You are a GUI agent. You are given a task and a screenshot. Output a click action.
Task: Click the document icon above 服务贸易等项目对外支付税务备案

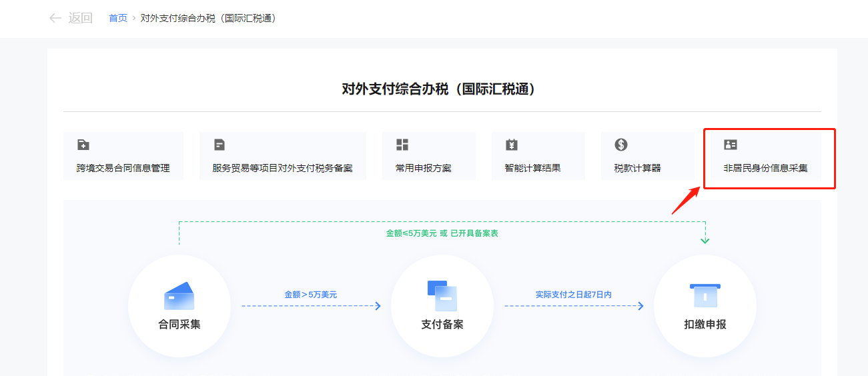click(220, 145)
